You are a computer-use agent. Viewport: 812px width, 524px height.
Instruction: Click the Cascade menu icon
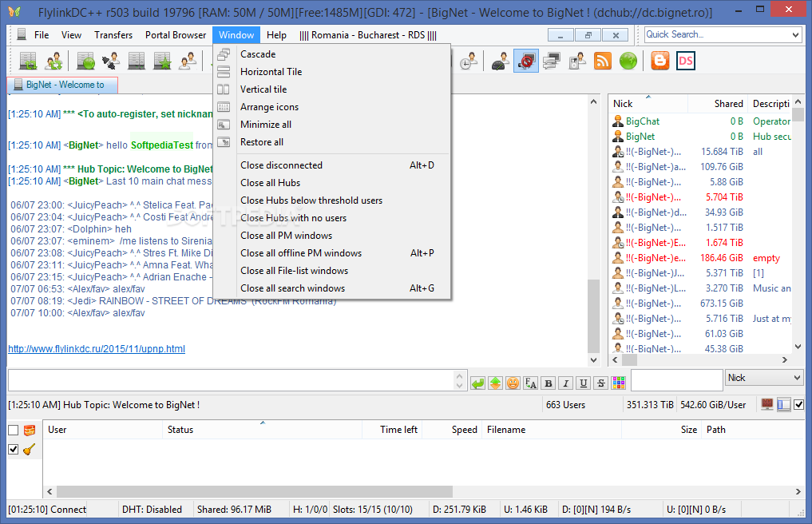(x=224, y=54)
